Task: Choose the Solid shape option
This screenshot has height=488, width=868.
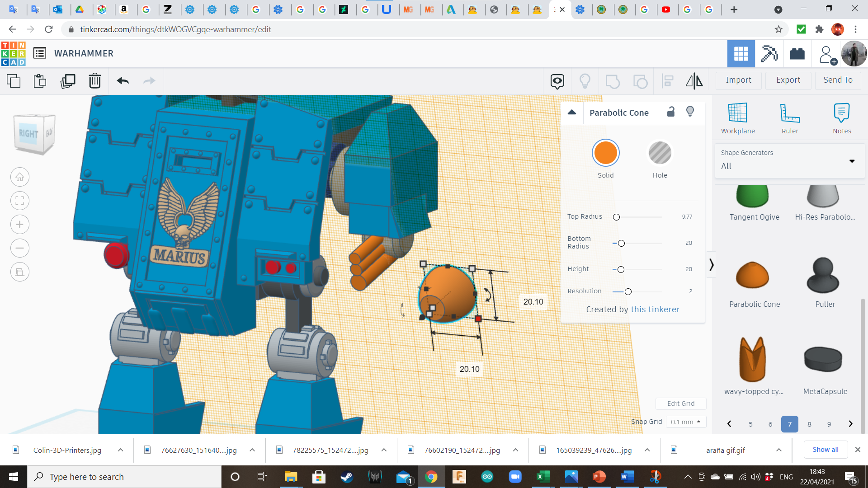Action: coord(605,153)
